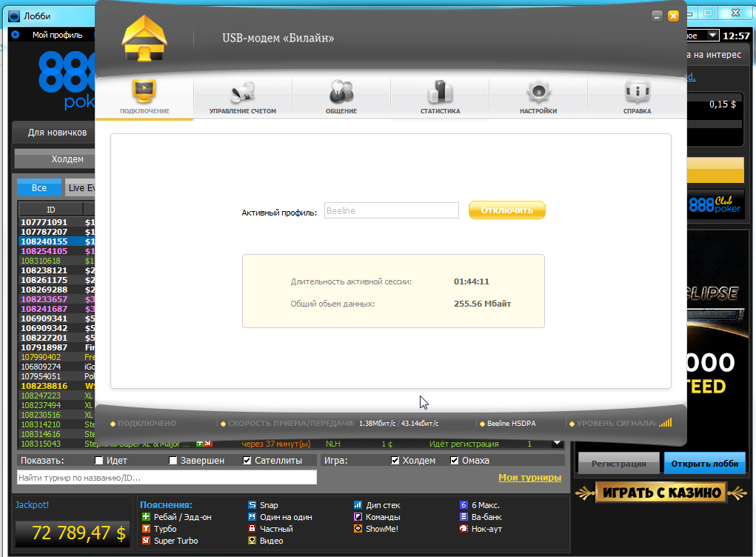Click the Один на один legend icon
The width and height of the screenshot is (756, 557).
[252, 516]
